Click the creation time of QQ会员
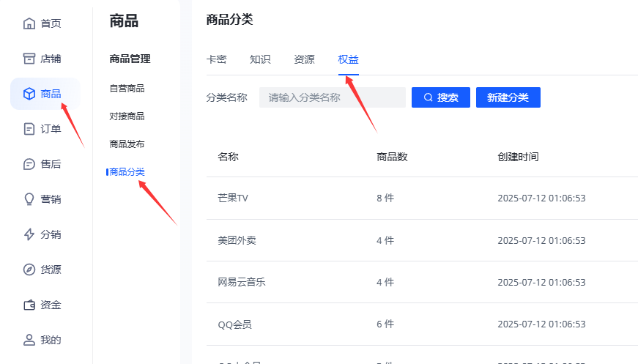 point(541,324)
